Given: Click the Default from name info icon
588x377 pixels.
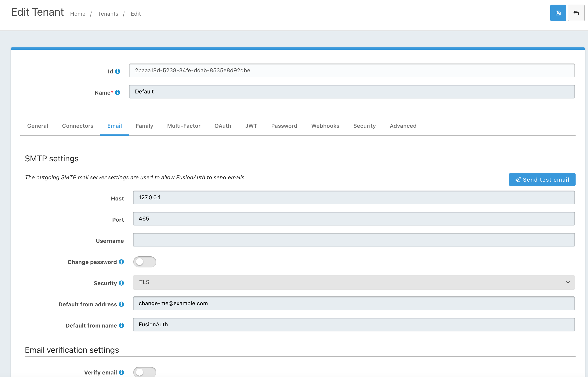Looking at the screenshot, I should coord(122,325).
